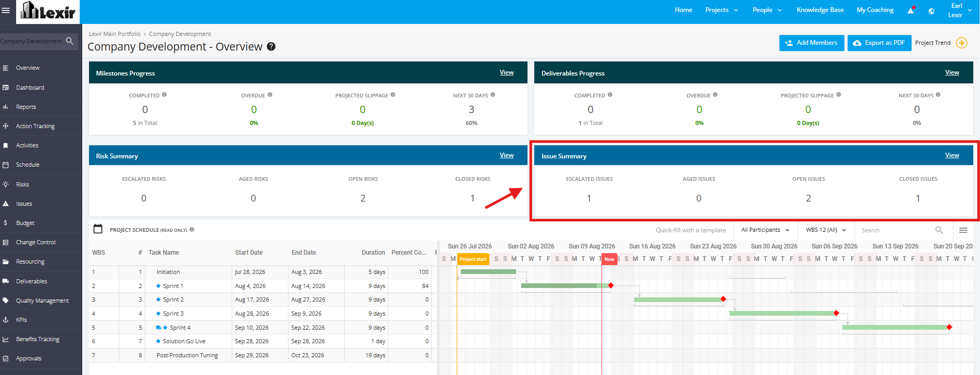The width and height of the screenshot is (980, 375).
Task: Click the schedule Search input field
Action: pos(897,230)
